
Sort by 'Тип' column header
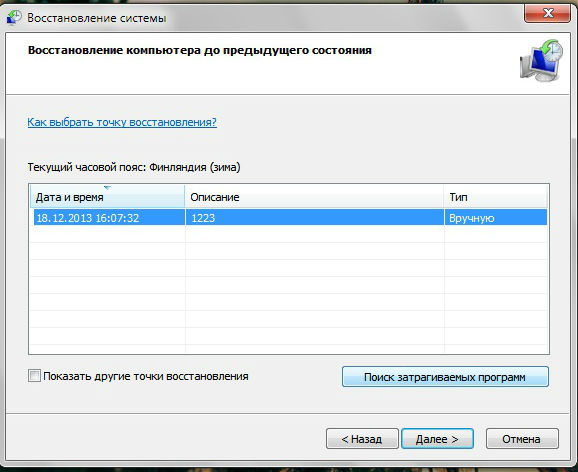[495, 197]
